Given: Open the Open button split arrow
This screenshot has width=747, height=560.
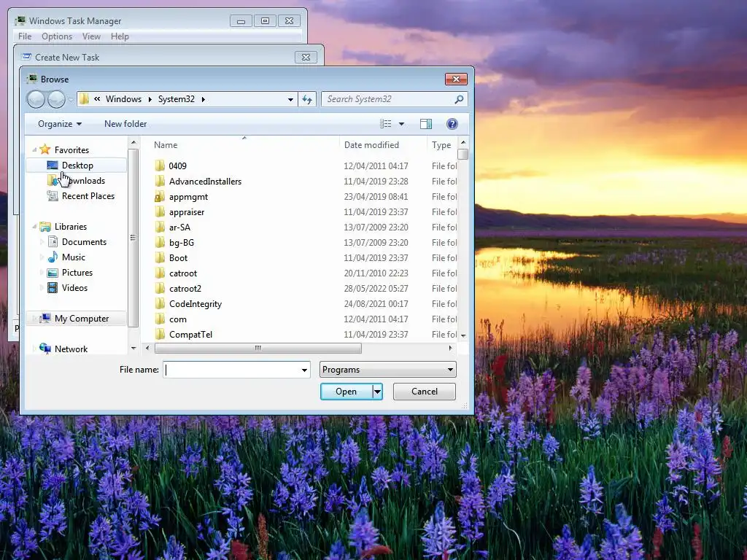Looking at the screenshot, I should coord(377,392).
